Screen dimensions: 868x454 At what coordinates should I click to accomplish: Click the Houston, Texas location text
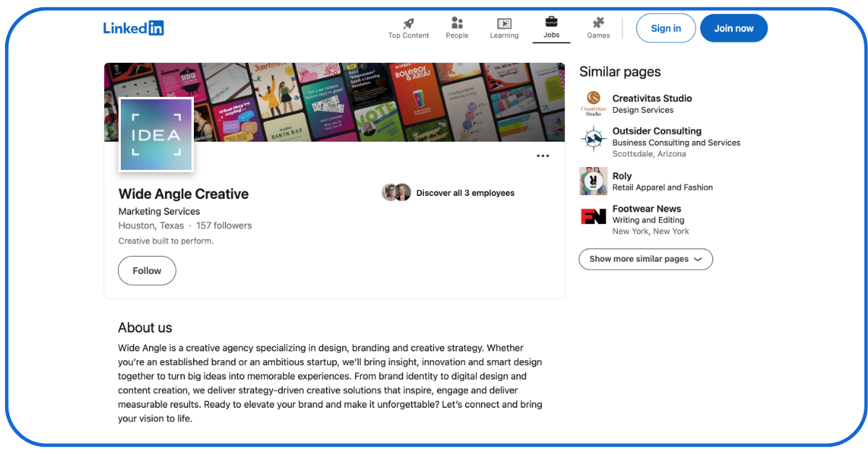tap(151, 226)
